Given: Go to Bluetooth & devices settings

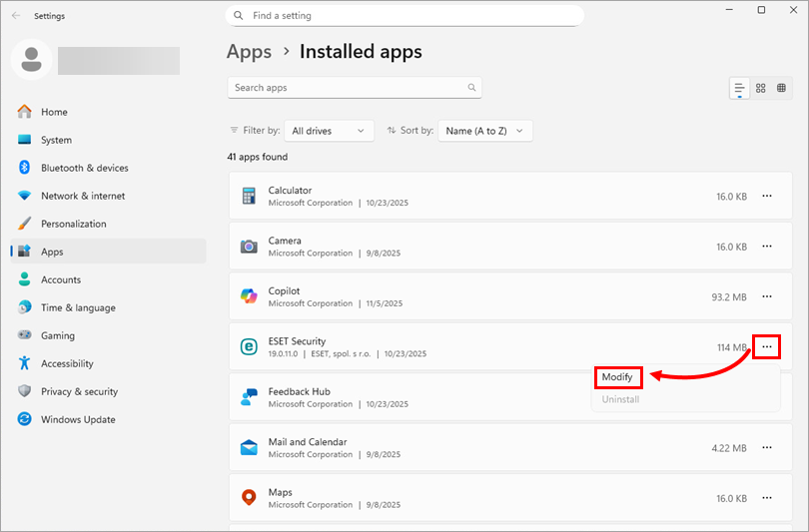Looking at the screenshot, I should coord(84,168).
